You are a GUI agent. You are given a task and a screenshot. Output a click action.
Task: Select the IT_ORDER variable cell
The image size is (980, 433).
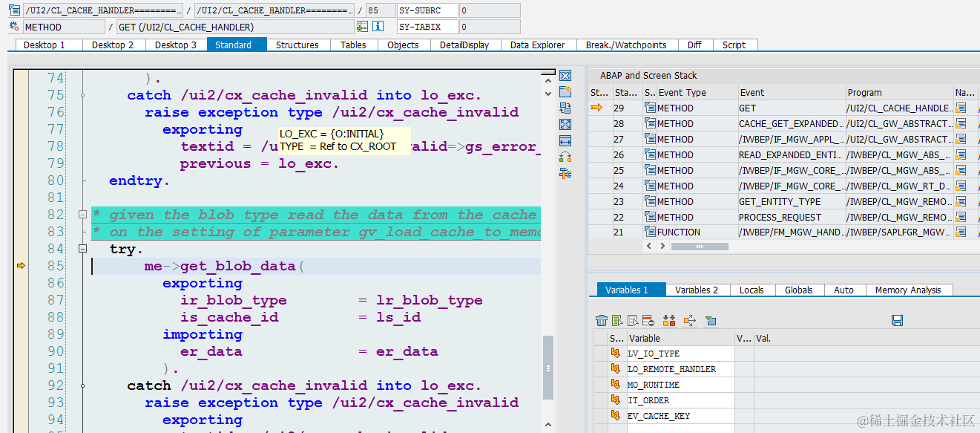(x=680, y=400)
